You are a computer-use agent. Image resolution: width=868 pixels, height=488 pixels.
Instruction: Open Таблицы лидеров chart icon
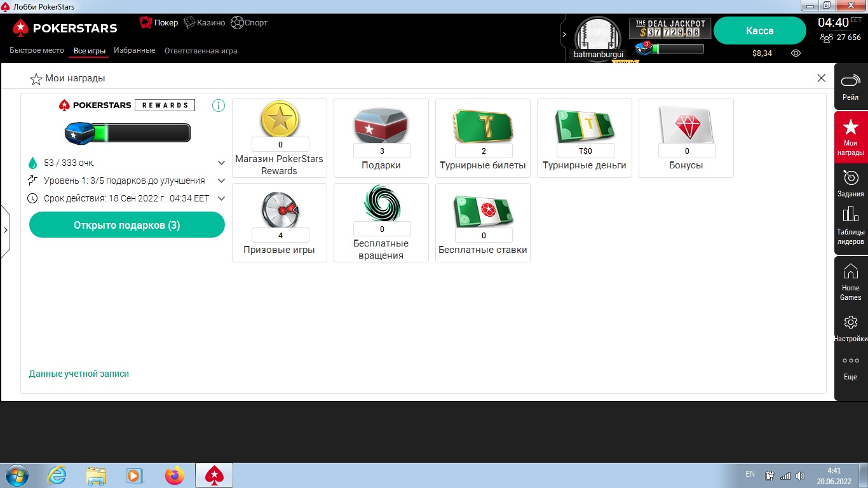[x=850, y=213]
